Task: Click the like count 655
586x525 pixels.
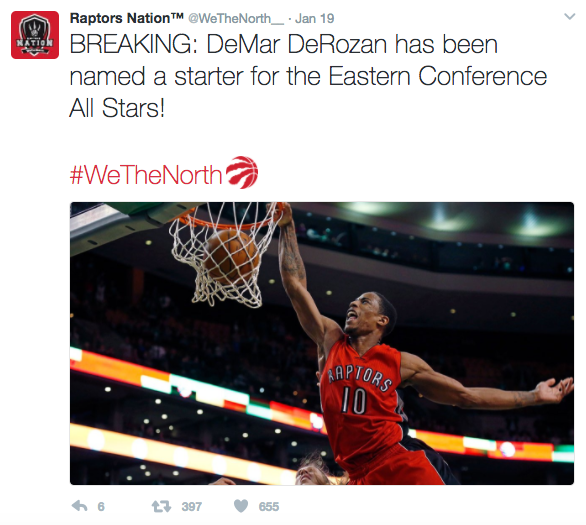Action: (x=269, y=507)
